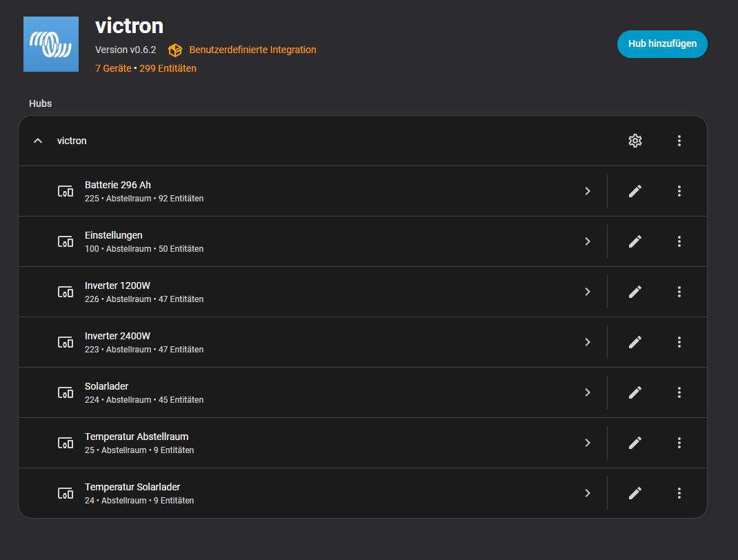Edit the Batterie 296 Ah device
This screenshot has height=560, width=738.
(x=635, y=191)
